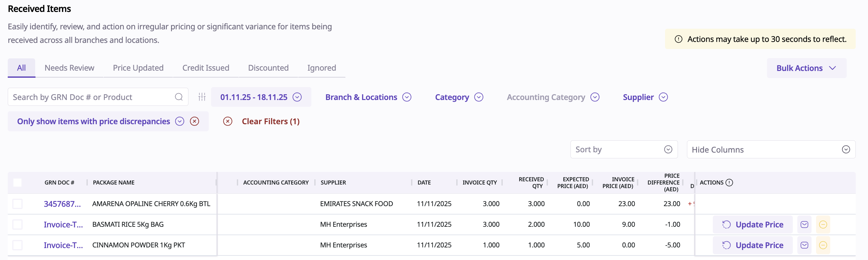Click the yellow ignore icon for CINNAMON POWDER
This screenshot has width=868, height=260.
point(823,245)
